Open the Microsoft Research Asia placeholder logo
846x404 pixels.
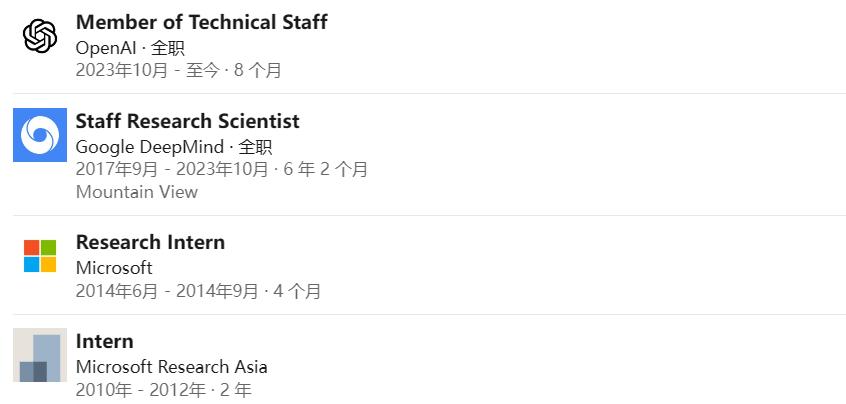(x=40, y=355)
